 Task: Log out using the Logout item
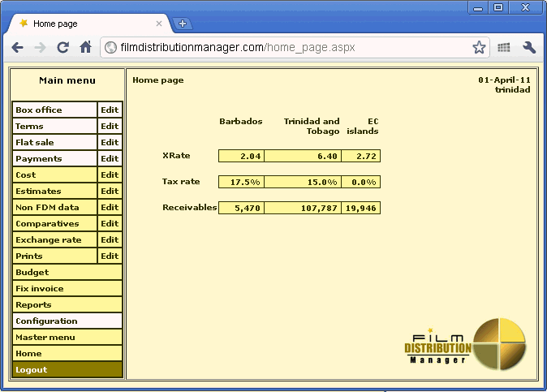point(67,370)
